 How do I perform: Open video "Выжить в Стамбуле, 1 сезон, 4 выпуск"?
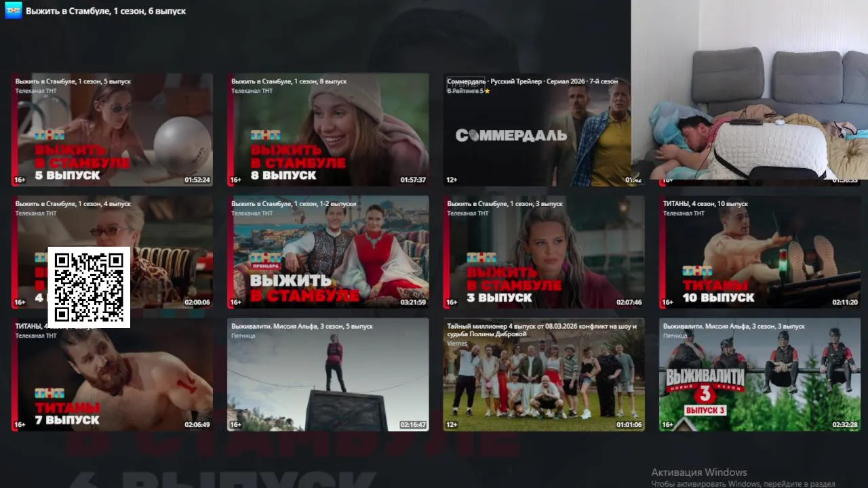click(x=113, y=252)
